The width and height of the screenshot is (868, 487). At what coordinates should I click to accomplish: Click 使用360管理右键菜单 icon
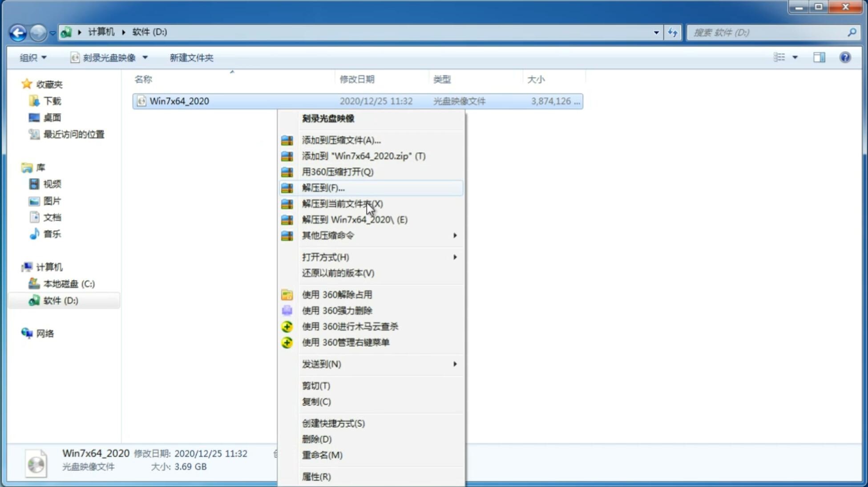287,342
